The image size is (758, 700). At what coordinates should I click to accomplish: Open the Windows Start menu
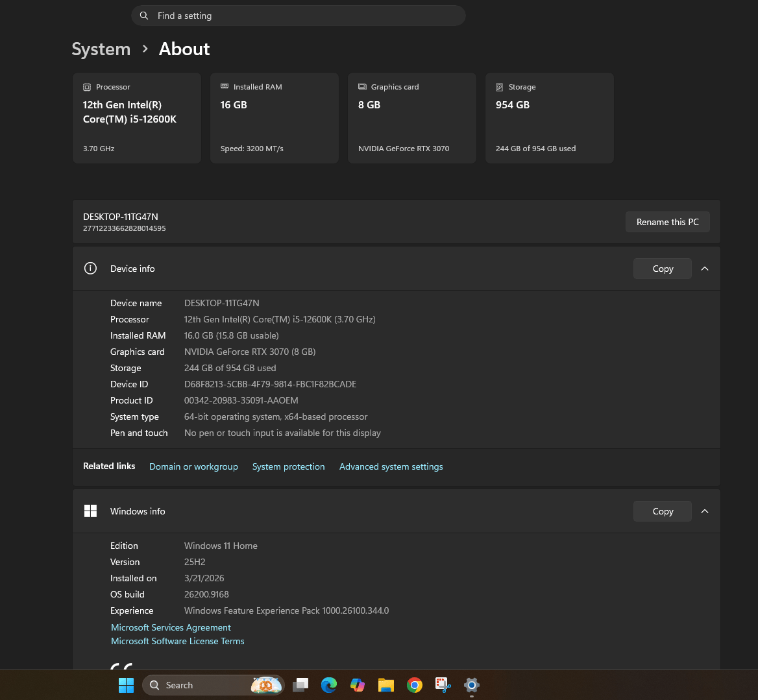pyautogui.click(x=126, y=685)
